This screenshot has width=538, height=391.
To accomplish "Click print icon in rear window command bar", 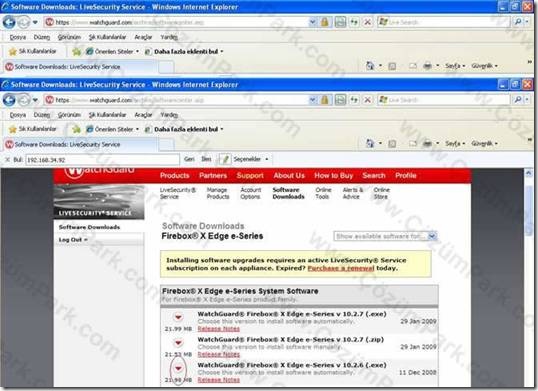I will pos(427,66).
